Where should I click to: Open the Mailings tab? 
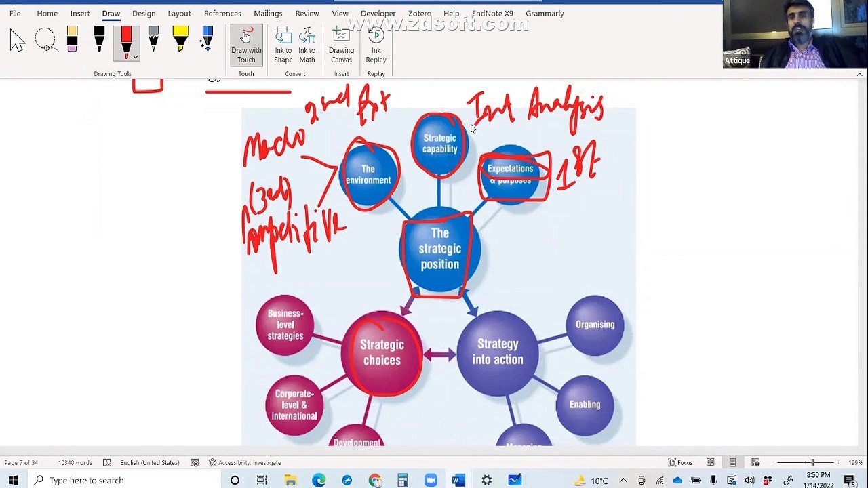(x=268, y=13)
